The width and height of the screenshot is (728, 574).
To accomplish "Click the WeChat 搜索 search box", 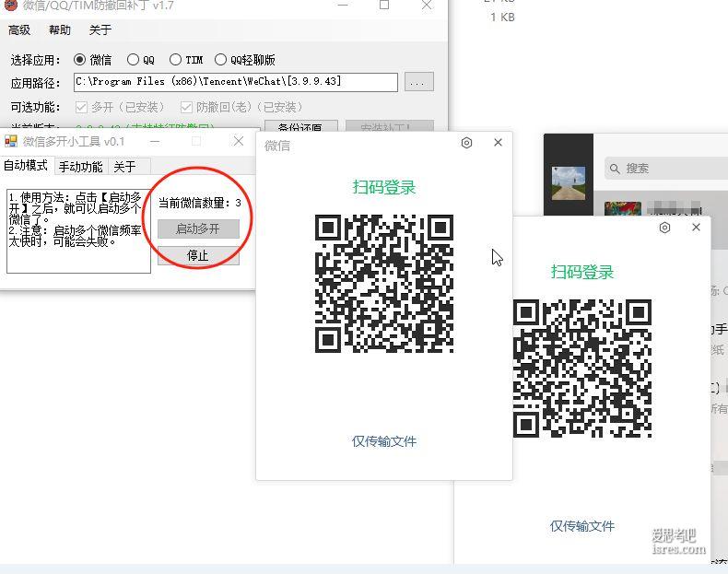I will coord(666,168).
